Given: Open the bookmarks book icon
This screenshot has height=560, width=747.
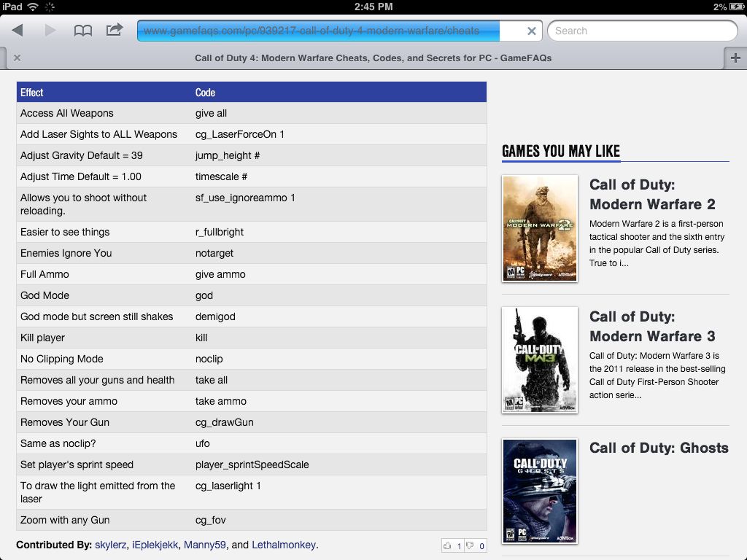Looking at the screenshot, I should coord(83,31).
